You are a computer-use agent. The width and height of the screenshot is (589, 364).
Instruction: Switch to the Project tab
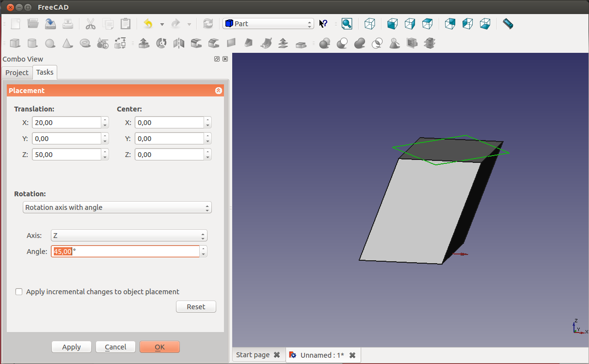point(17,73)
